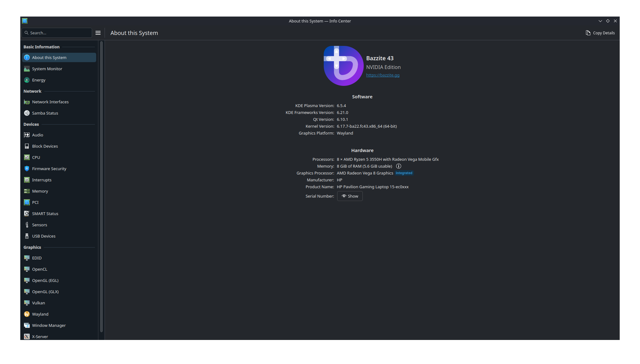Follow the https://bazzite.gg link
The width and height of the screenshot is (640, 364).
tap(383, 75)
